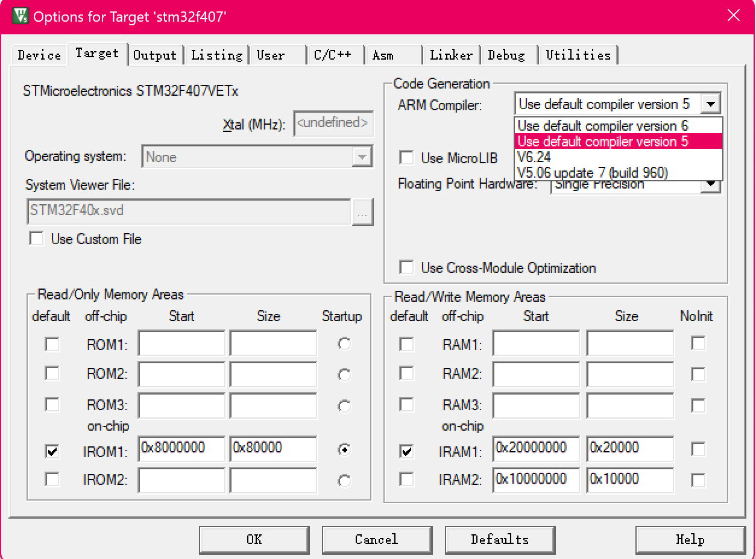Click the Defaults button

click(500, 539)
